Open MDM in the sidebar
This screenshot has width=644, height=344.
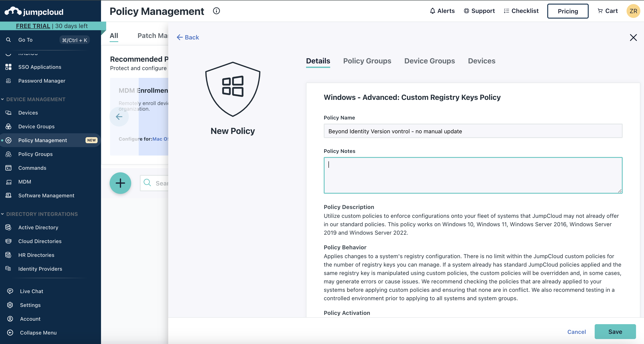(25, 182)
